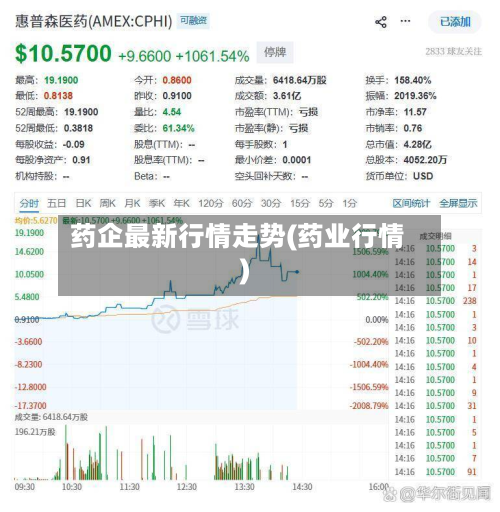This screenshot has width=500, height=512.
Task: Click the trade row with volume 31
Action: pos(436,406)
